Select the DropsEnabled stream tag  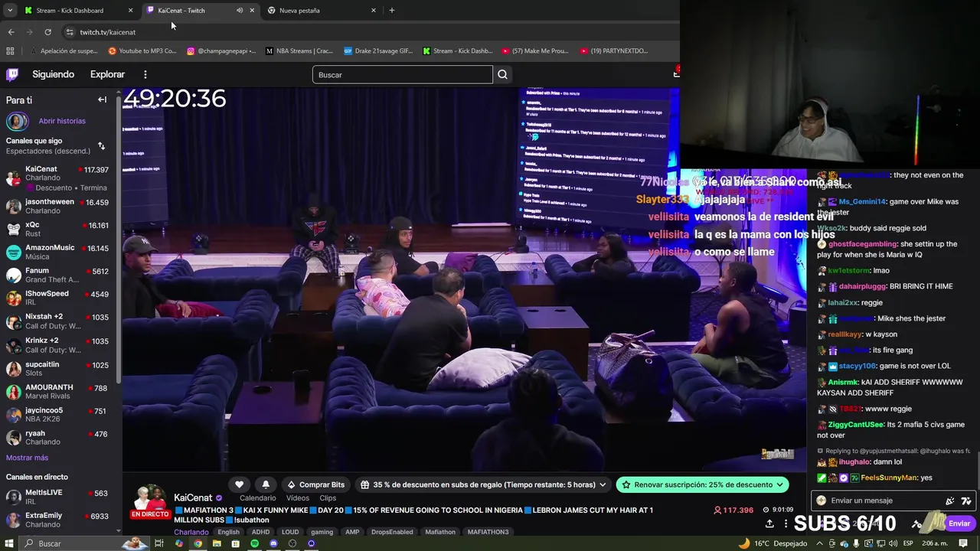pyautogui.click(x=391, y=532)
